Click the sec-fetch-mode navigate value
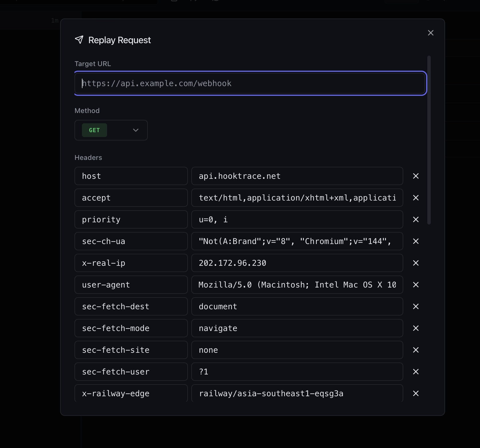Image resolution: width=480 pixels, height=448 pixels. pyautogui.click(x=297, y=328)
